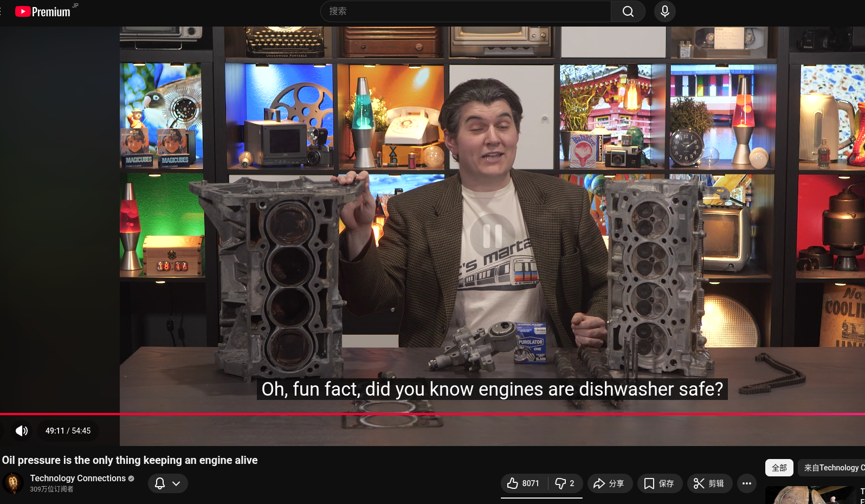Click the 49:11 / 54:45 time display
Screen dimensions: 865x504
tap(68, 431)
